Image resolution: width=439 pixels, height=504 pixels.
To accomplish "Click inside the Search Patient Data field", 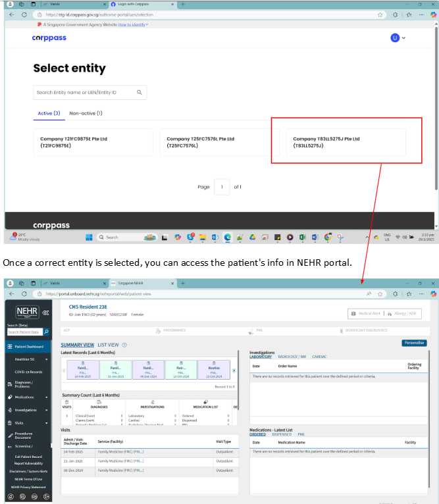I will tap(25, 332).
